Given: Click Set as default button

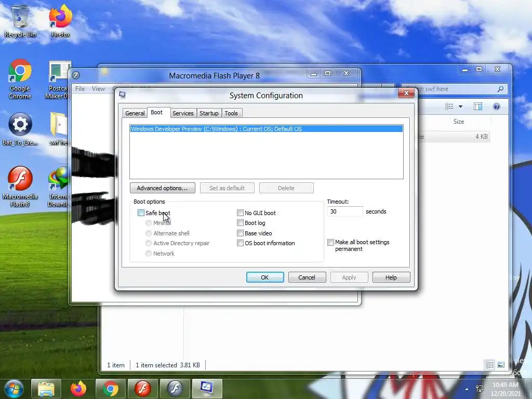Looking at the screenshot, I should 227,188.
